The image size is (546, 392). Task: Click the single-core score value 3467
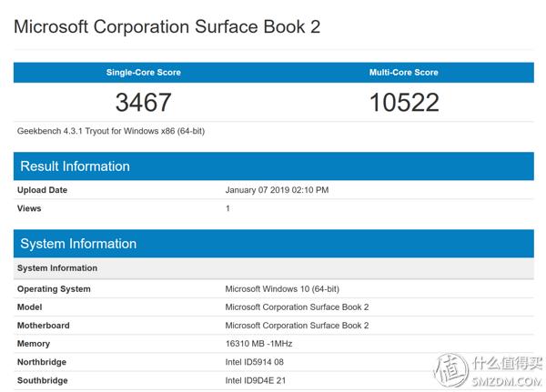click(143, 103)
